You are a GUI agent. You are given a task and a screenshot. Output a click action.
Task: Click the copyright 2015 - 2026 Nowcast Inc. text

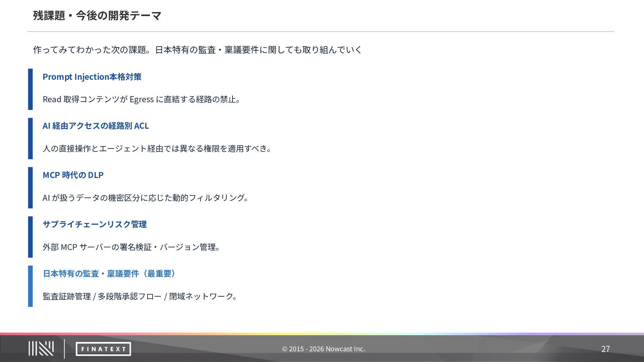click(323, 349)
